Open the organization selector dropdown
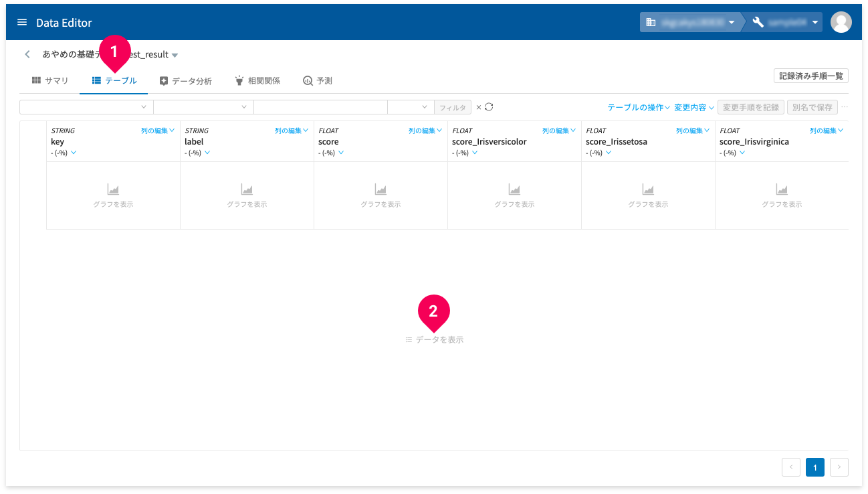This screenshot has width=868, height=494. click(691, 22)
